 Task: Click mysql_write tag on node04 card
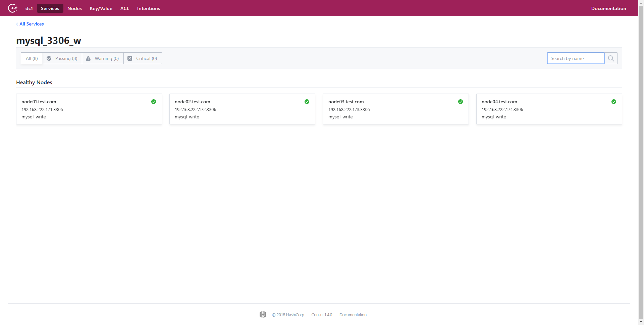coord(494,117)
